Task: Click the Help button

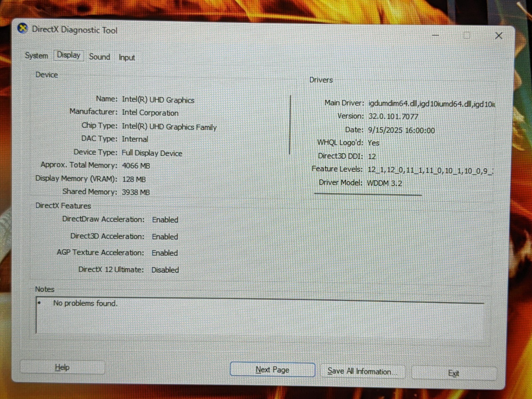Action: point(63,367)
